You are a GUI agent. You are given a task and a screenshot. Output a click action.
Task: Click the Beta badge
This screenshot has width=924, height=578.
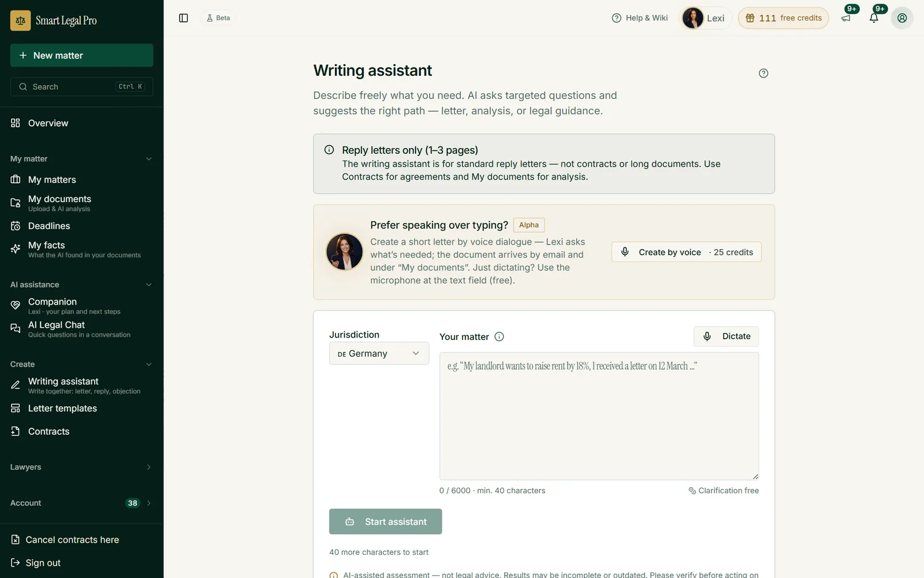[x=218, y=18]
